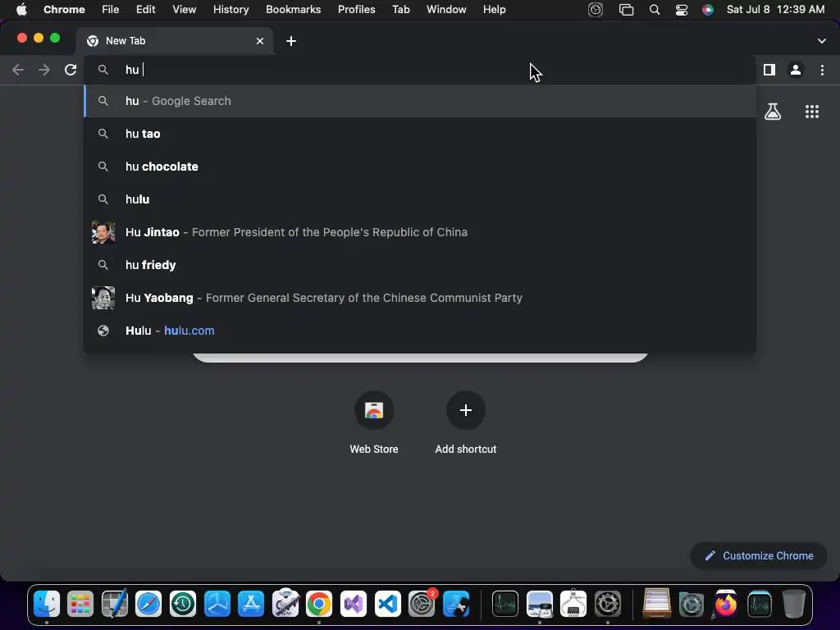Choose the Hu Yaobang suggestion

point(420,297)
